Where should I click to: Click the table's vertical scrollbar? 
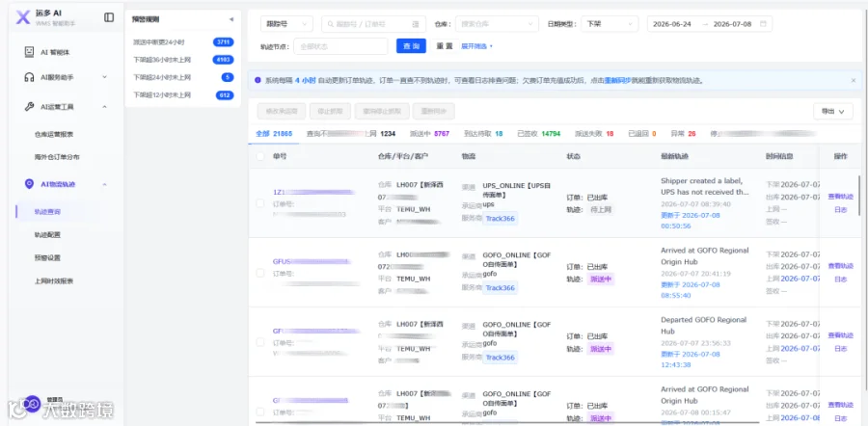tap(859, 197)
